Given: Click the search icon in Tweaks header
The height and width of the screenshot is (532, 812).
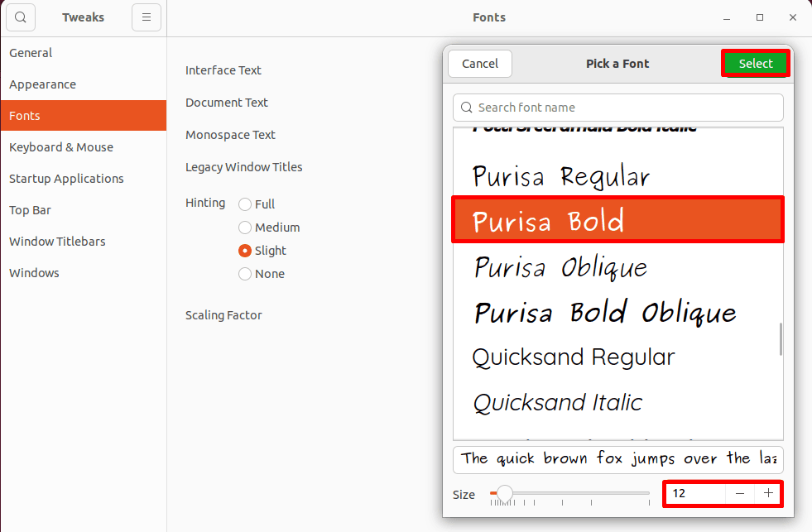Looking at the screenshot, I should [x=20, y=17].
